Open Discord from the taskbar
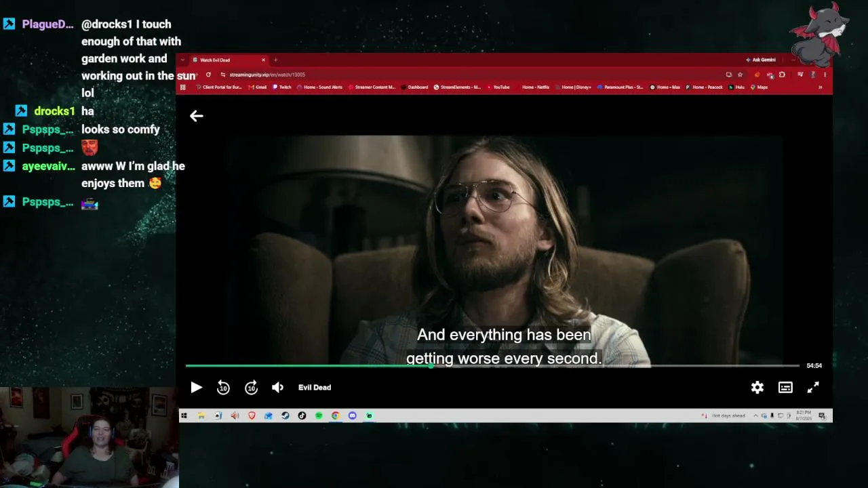Viewport: 868px width, 488px height. pos(353,415)
